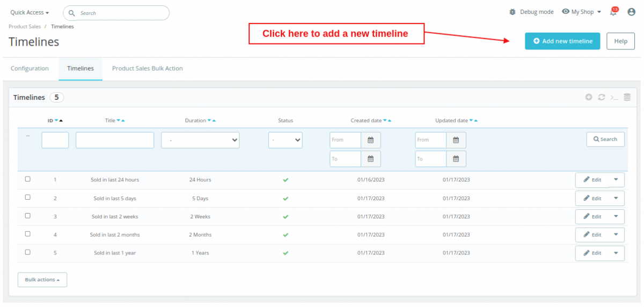Viewport: 644px width, 307px height.
Task: Sort Title column descending
Action: click(119, 121)
